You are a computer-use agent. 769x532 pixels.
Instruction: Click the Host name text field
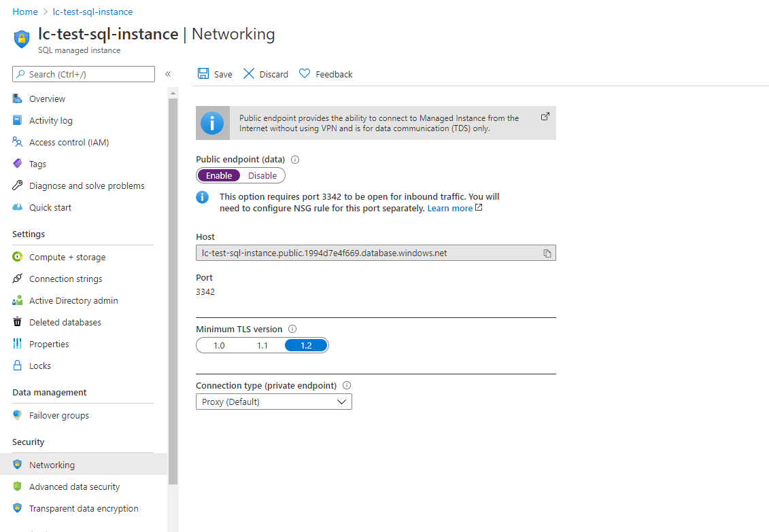point(376,253)
